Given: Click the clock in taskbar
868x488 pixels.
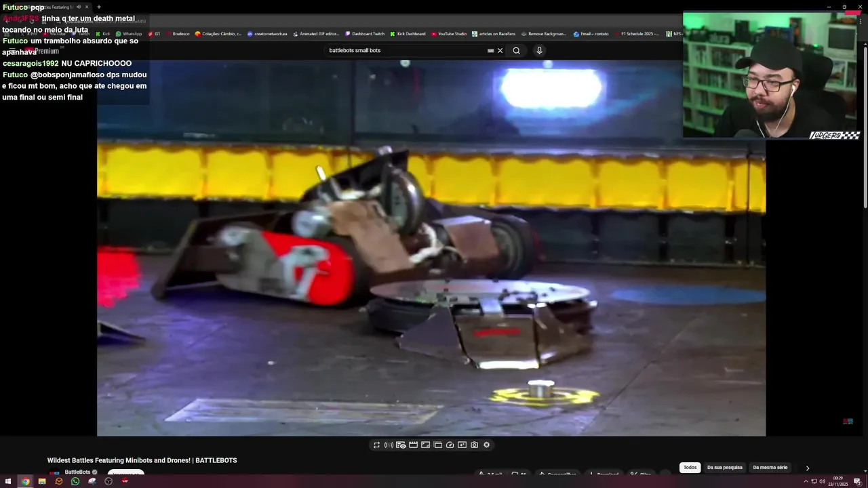Looking at the screenshot, I should (x=838, y=481).
